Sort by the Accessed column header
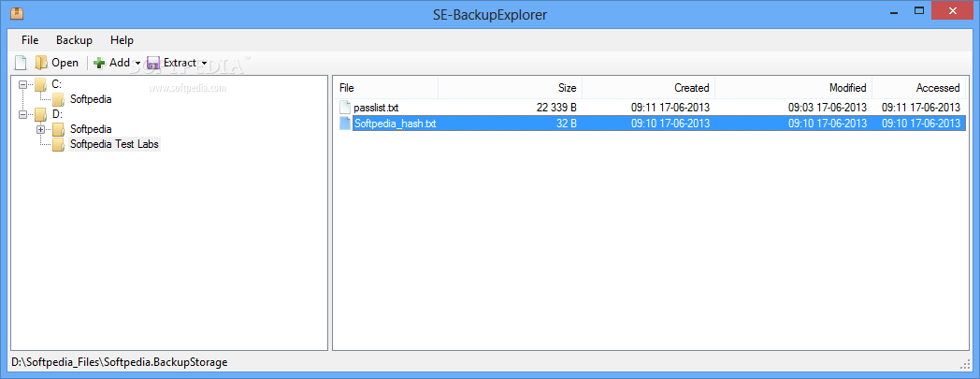The height and width of the screenshot is (379, 980). pyautogui.click(x=918, y=88)
